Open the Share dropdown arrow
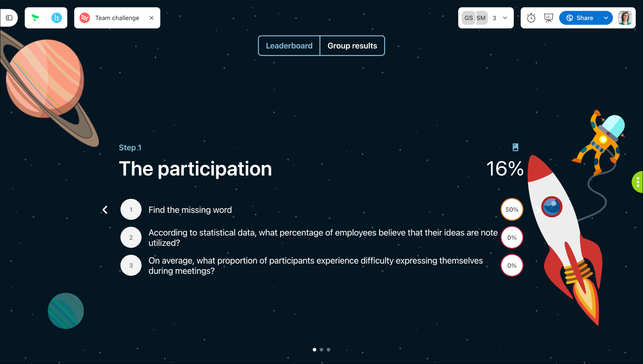 [606, 18]
